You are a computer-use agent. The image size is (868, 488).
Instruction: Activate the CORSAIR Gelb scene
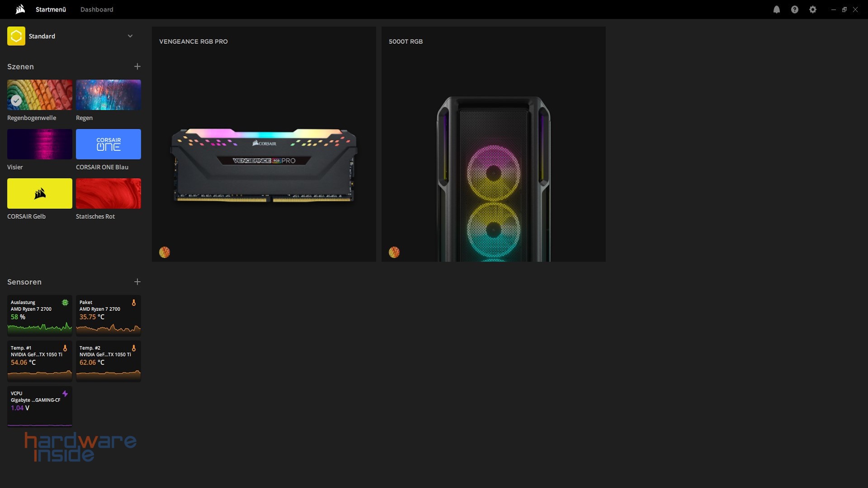[x=40, y=193]
